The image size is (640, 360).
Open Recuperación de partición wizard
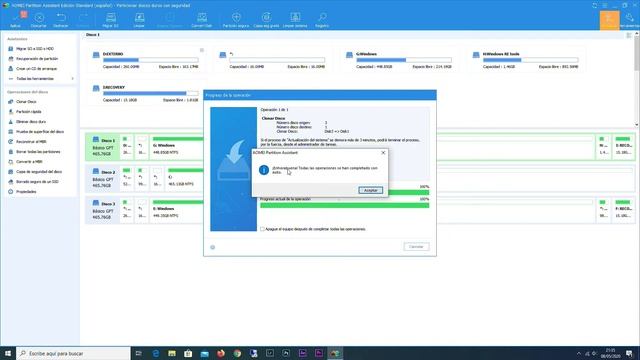(37, 59)
